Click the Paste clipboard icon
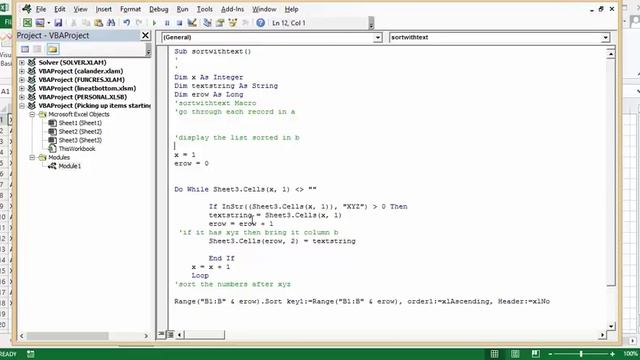Screen dimensions: 640x360 98,23
